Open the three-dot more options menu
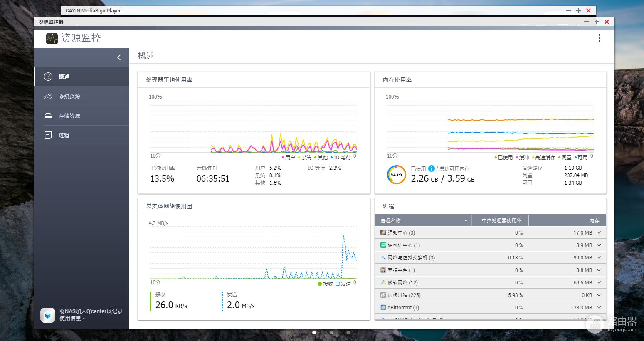644x341 pixels. click(x=599, y=38)
